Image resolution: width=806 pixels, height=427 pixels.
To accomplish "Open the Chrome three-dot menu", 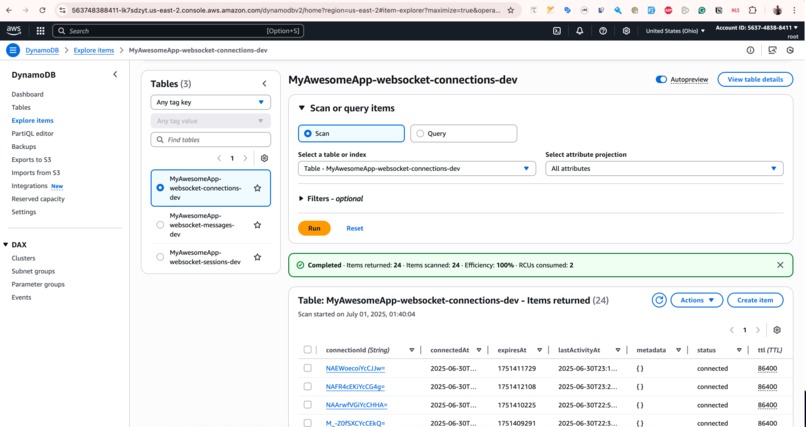I will (x=794, y=10).
